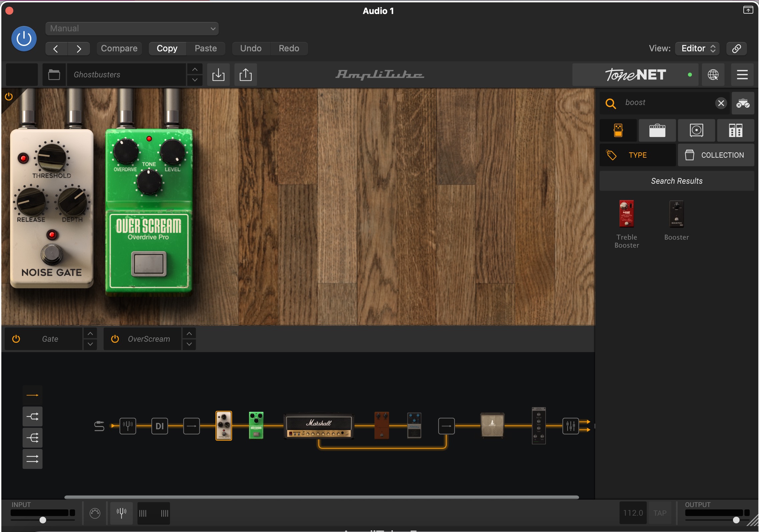Image resolution: width=759 pixels, height=532 pixels.
Task: Step to next preset with down chevron
Action: (x=195, y=80)
